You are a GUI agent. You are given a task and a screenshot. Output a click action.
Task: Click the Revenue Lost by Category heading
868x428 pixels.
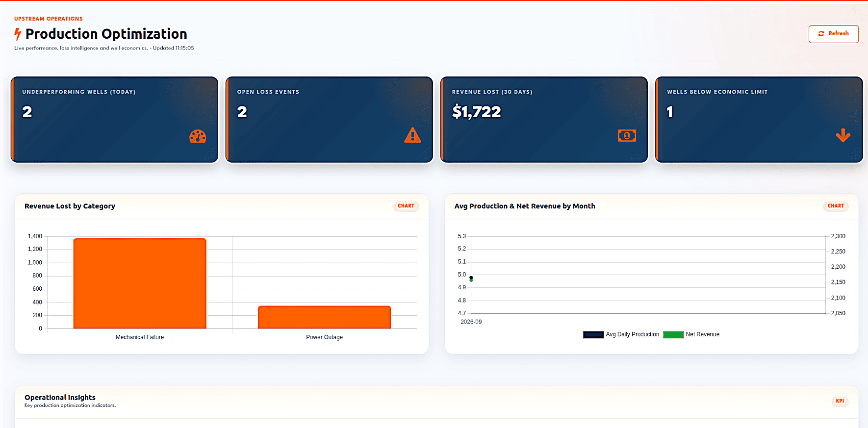(70, 206)
